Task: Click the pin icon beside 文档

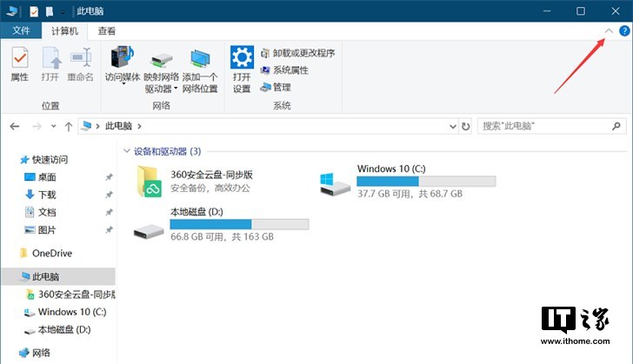Action: click(109, 212)
